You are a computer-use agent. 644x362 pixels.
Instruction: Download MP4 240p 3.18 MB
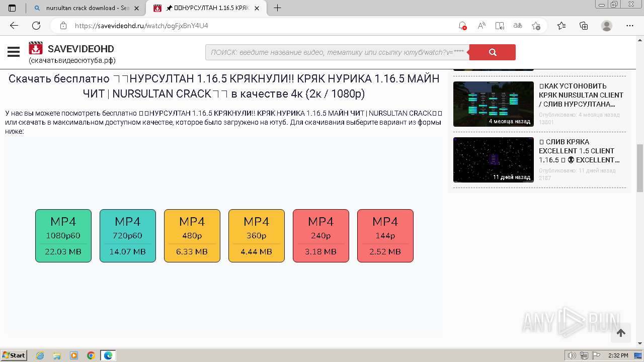coord(321,236)
